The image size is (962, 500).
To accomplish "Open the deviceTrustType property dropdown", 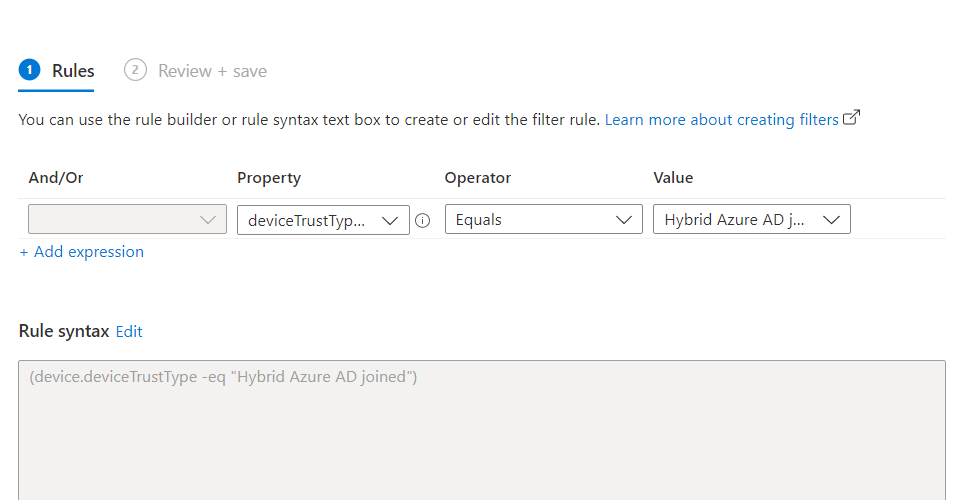I will [323, 220].
